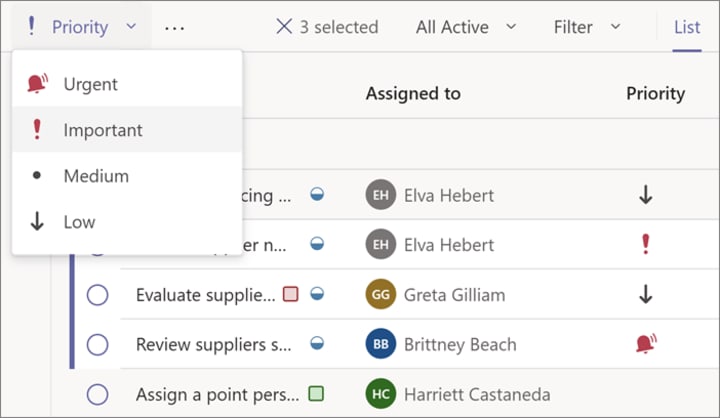Click the low priority arrow for Greta Gilliam
720x418 pixels.
pos(645,294)
